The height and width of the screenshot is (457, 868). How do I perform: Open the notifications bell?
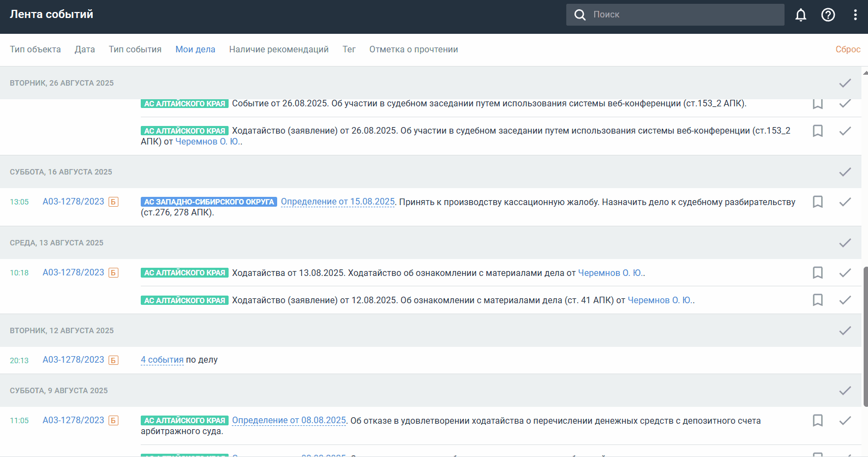(x=800, y=15)
